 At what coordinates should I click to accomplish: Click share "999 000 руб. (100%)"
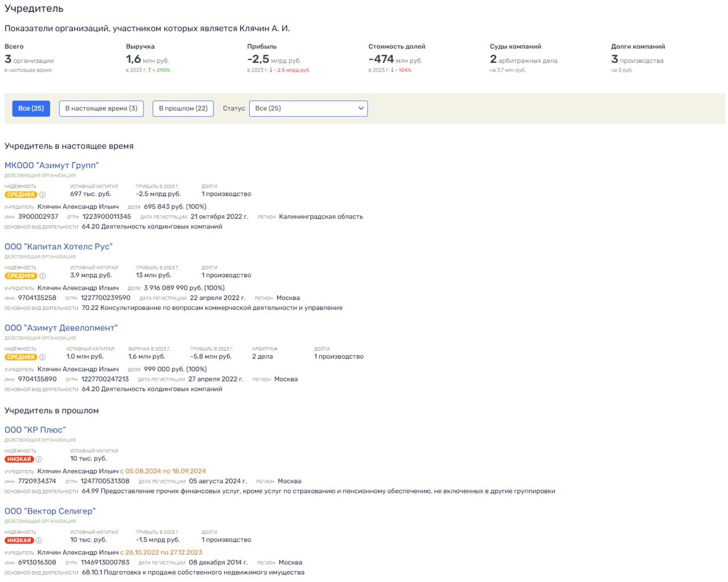[175, 369]
